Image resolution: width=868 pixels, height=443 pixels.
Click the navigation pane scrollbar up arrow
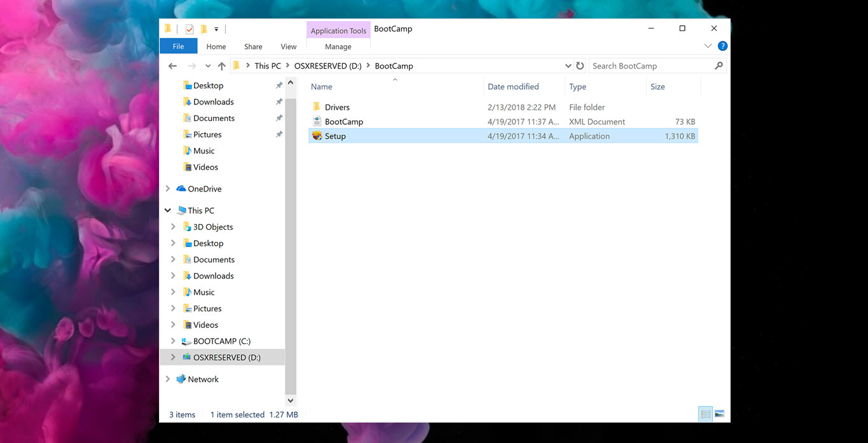click(x=291, y=83)
